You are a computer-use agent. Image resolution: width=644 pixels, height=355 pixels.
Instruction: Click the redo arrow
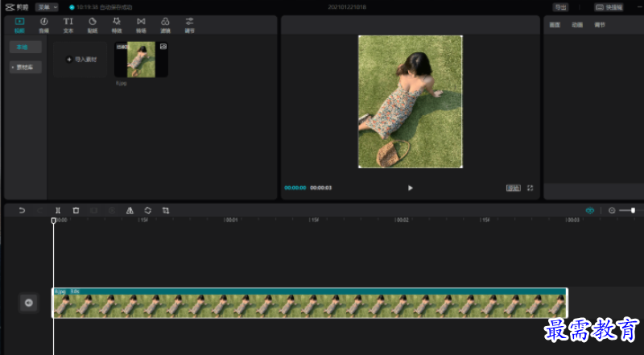[39, 210]
